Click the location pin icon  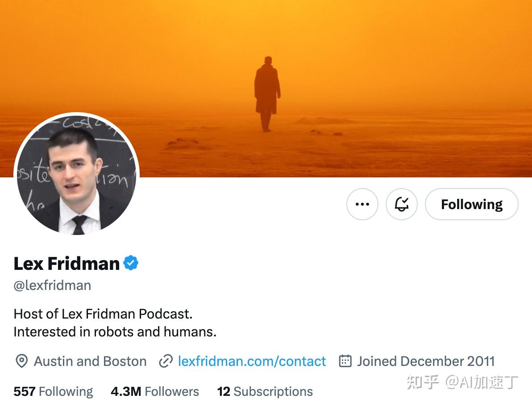[21, 361]
